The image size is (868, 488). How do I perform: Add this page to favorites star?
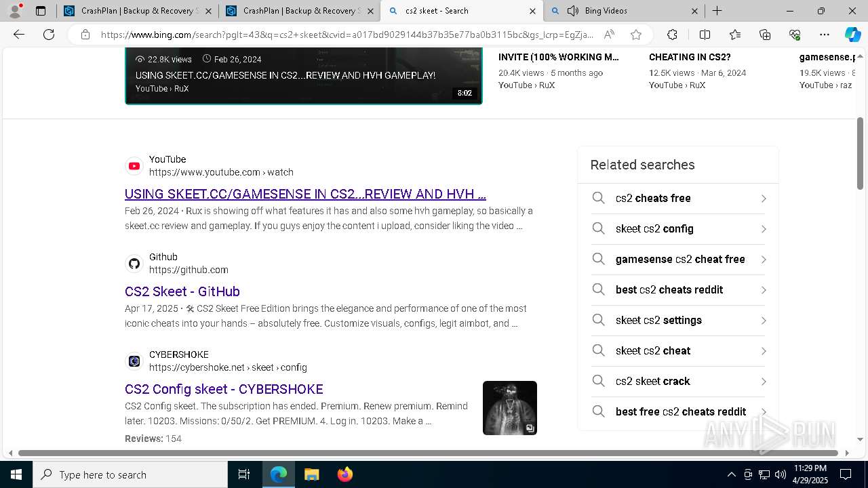coord(636,35)
